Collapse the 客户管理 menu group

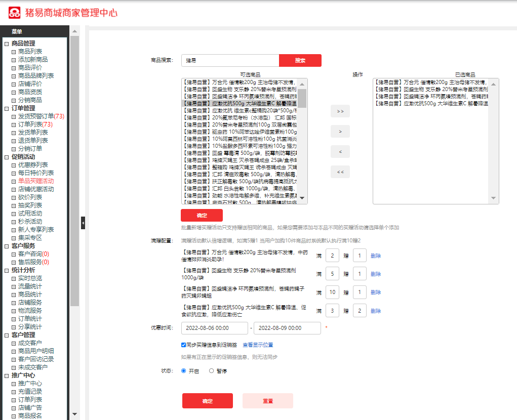[x=7, y=335]
